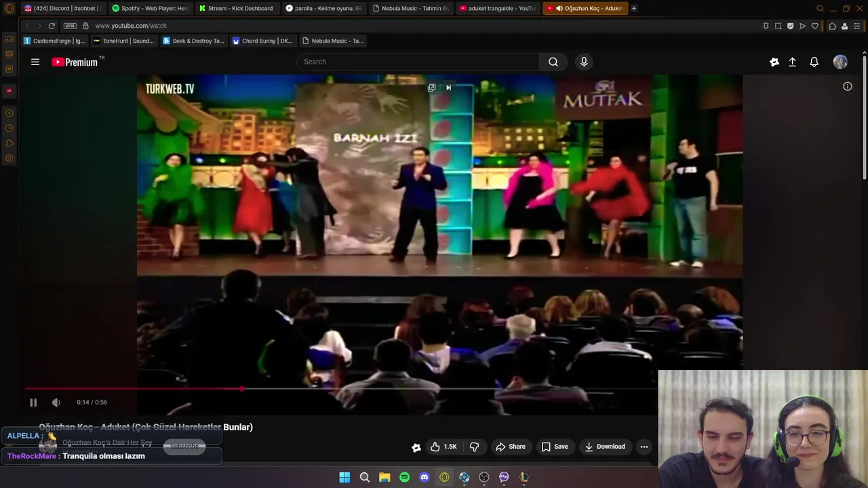Show video info card icon

(848, 86)
